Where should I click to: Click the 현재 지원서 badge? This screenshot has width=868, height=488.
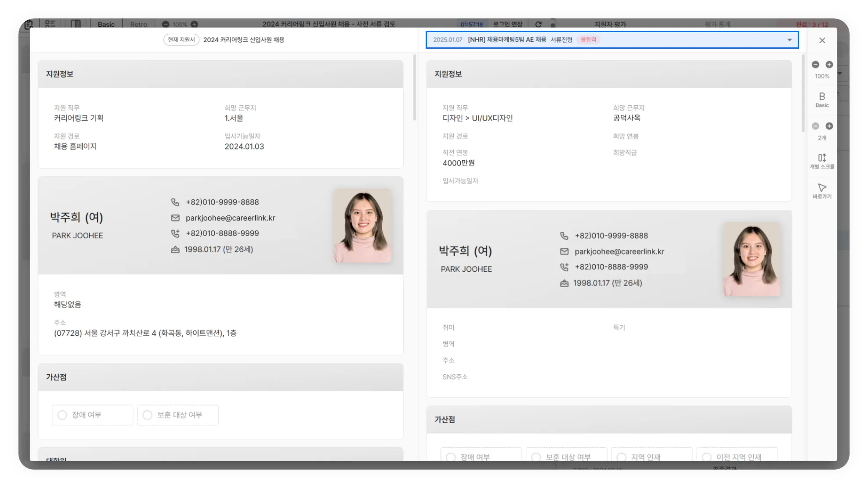point(181,40)
